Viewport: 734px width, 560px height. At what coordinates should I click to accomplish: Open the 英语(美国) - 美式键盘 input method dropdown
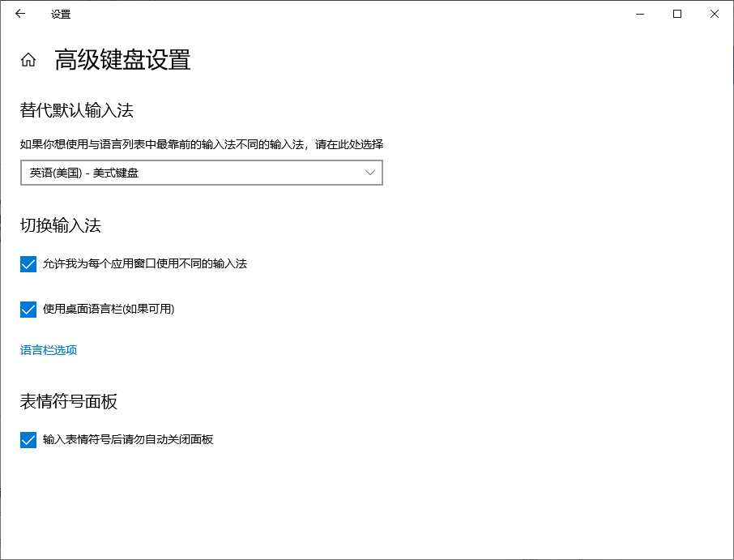click(202, 173)
